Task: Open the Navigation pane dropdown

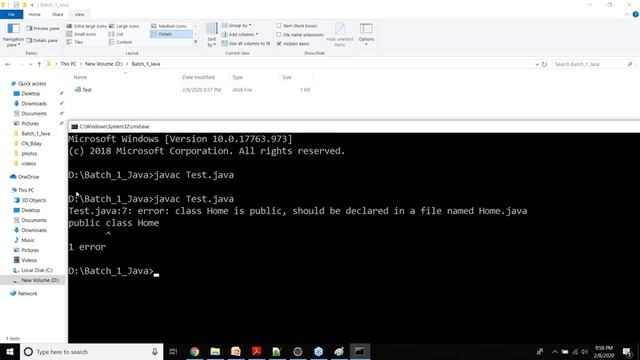Action: (13, 35)
